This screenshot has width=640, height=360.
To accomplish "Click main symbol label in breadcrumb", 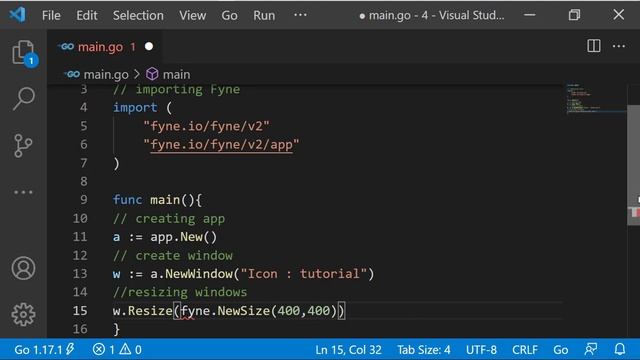I will tap(176, 74).
